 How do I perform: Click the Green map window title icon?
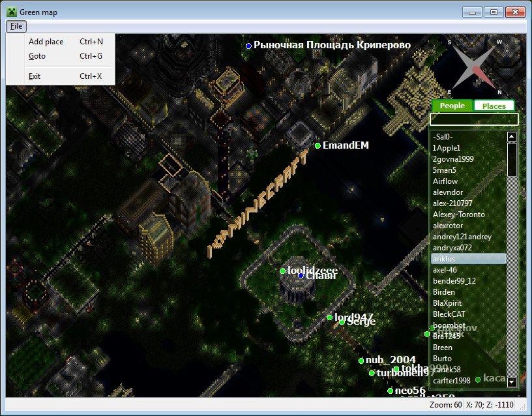(12, 12)
